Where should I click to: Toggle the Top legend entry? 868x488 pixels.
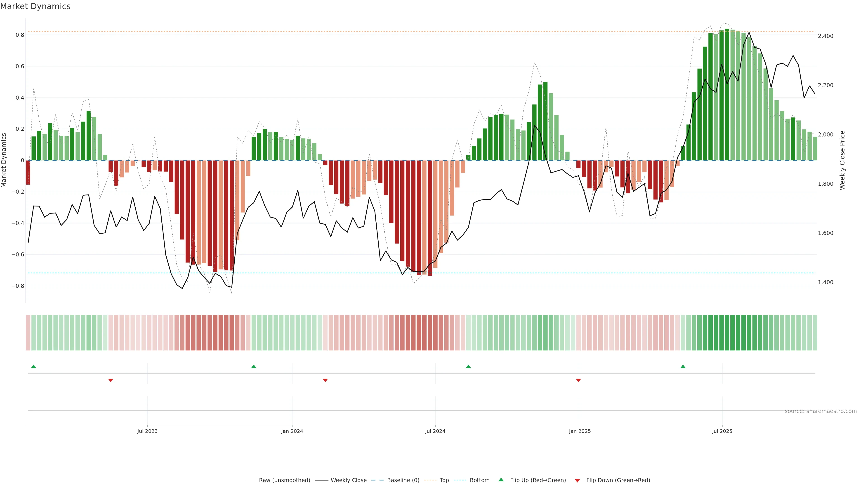coord(444,480)
